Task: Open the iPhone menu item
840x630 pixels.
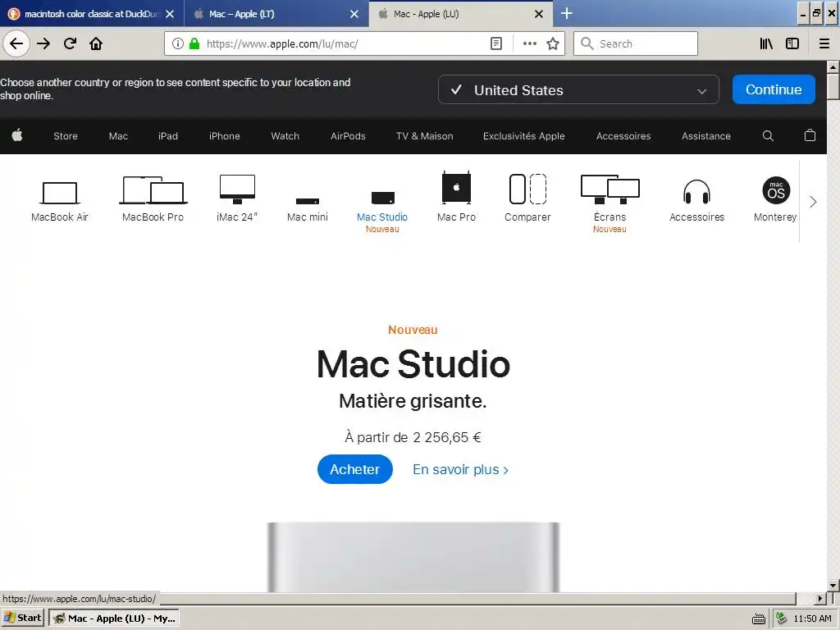Action: click(225, 136)
